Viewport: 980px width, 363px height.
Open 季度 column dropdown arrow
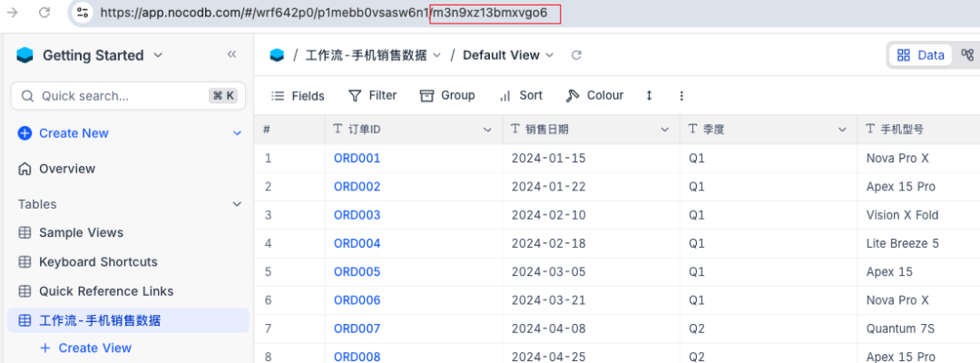pyautogui.click(x=842, y=130)
